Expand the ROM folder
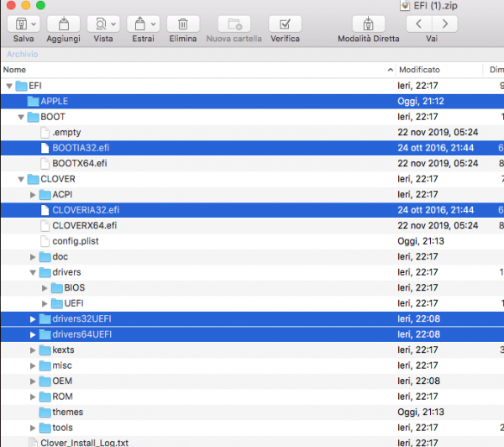The width and height of the screenshot is (504, 447). click(33, 397)
